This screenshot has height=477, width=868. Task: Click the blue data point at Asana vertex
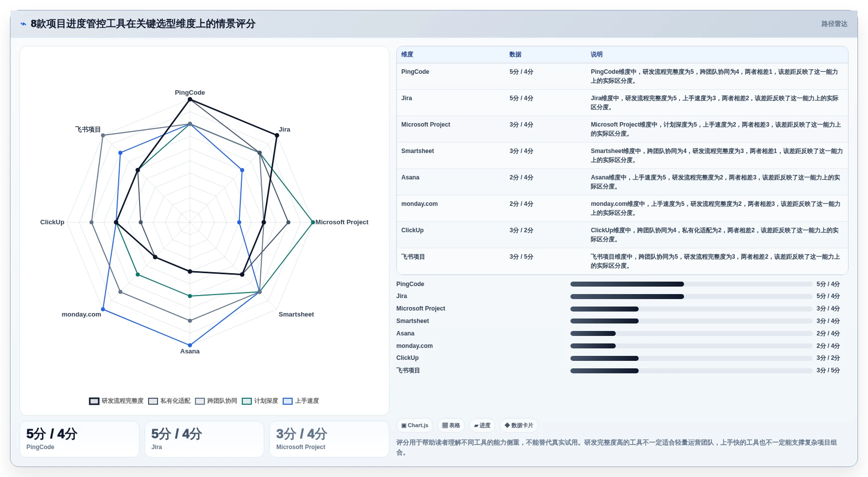pyautogui.click(x=190, y=345)
